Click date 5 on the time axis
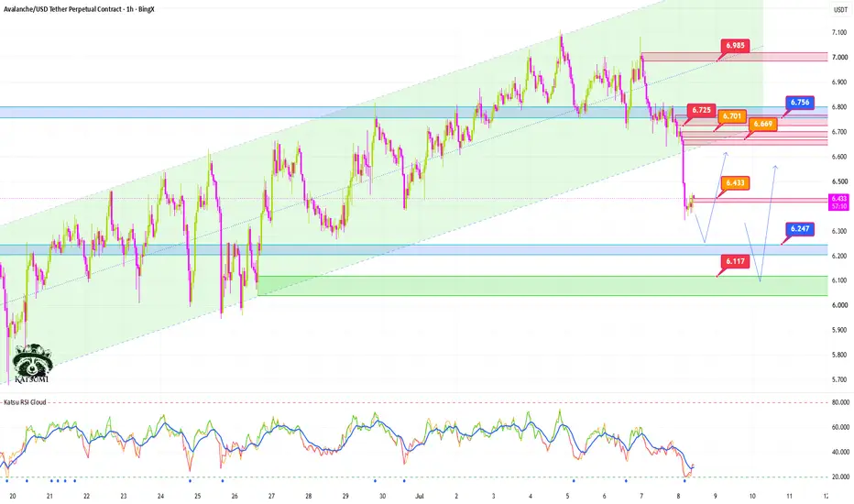Screen dimensions: 854x504 [567, 497]
